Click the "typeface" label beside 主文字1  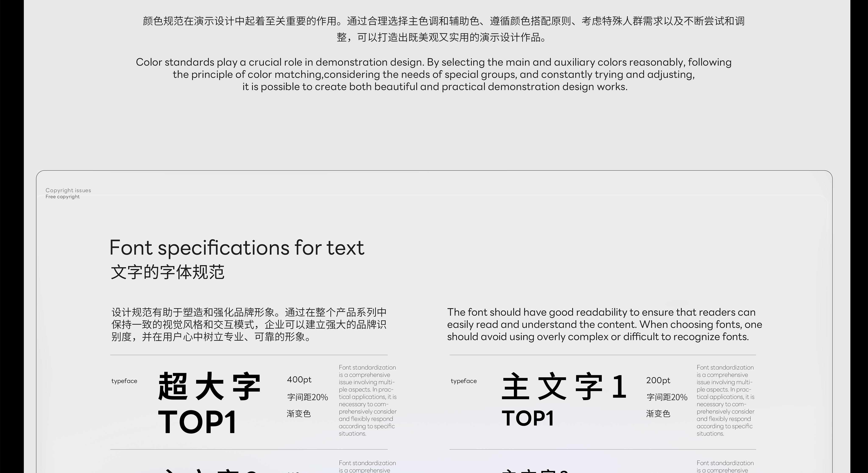(464, 381)
